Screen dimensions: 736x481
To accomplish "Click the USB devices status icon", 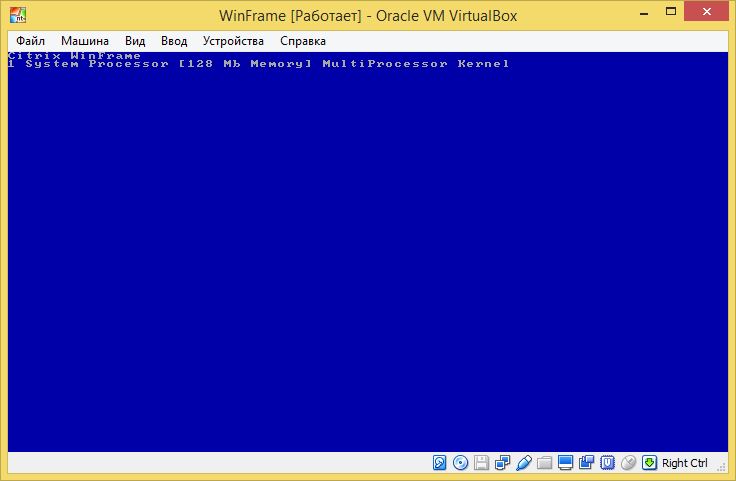I will (x=523, y=463).
